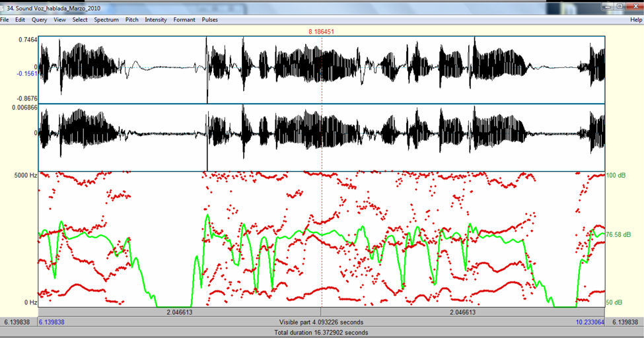This screenshot has height=338, width=644.
Task: Play the total duration 16.372902 seconds bar
Action: click(321, 333)
